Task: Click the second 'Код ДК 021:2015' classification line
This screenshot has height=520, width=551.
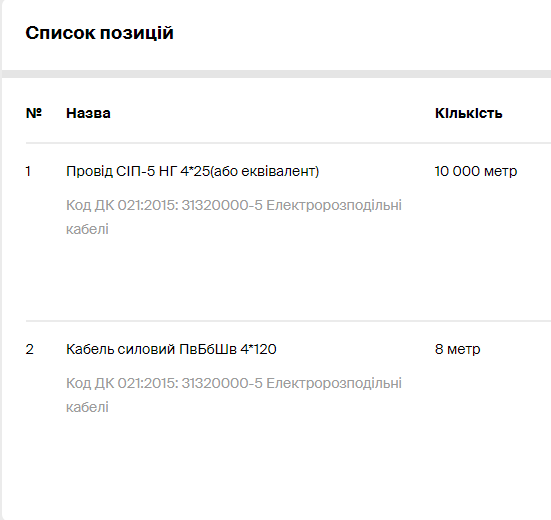Action: pos(234,395)
